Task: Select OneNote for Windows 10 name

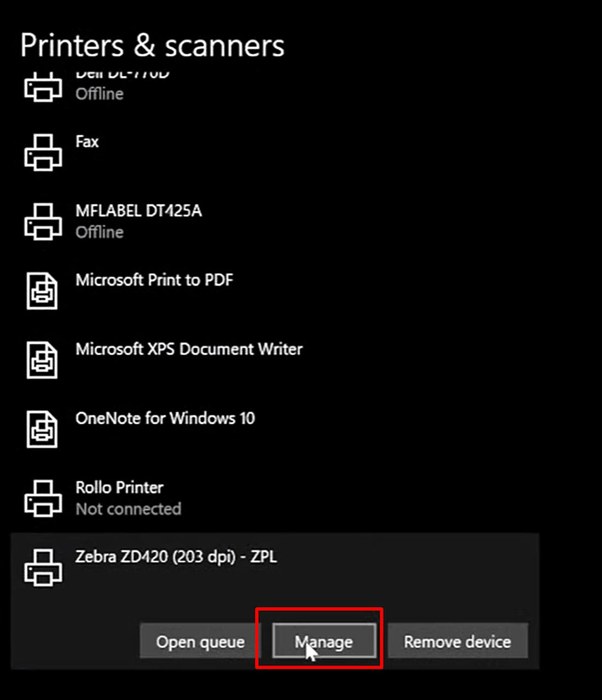Action: (x=165, y=419)
